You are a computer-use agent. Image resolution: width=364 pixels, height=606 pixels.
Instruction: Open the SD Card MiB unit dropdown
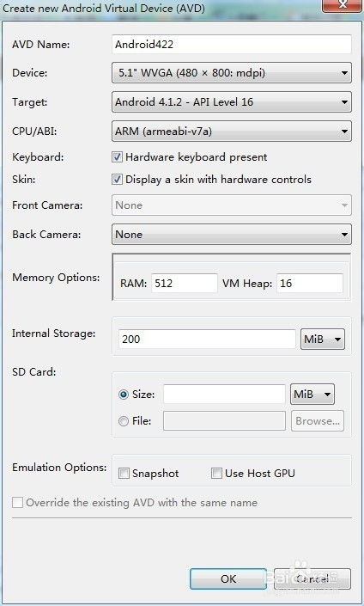coord(312,395)
